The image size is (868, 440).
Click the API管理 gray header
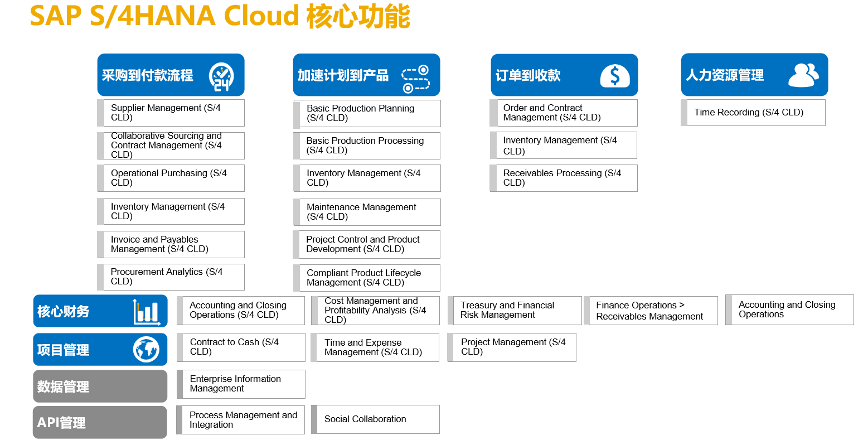point(100,422)
